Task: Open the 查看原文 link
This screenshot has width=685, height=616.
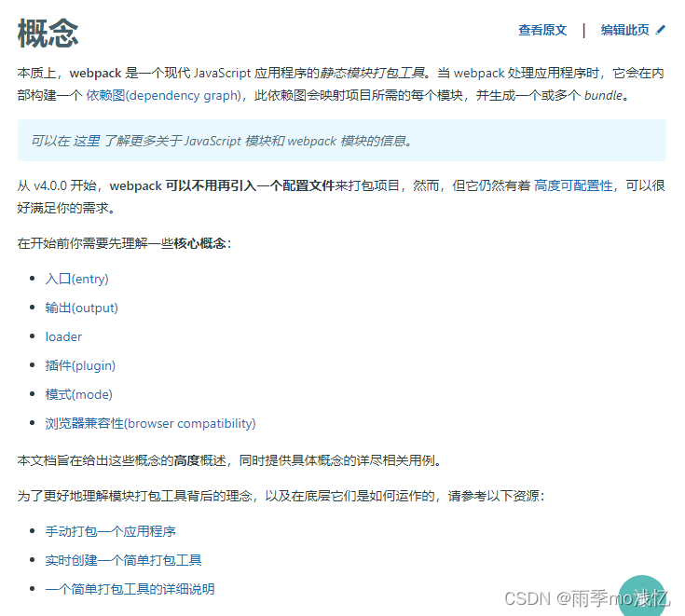Action: (542, 30)
